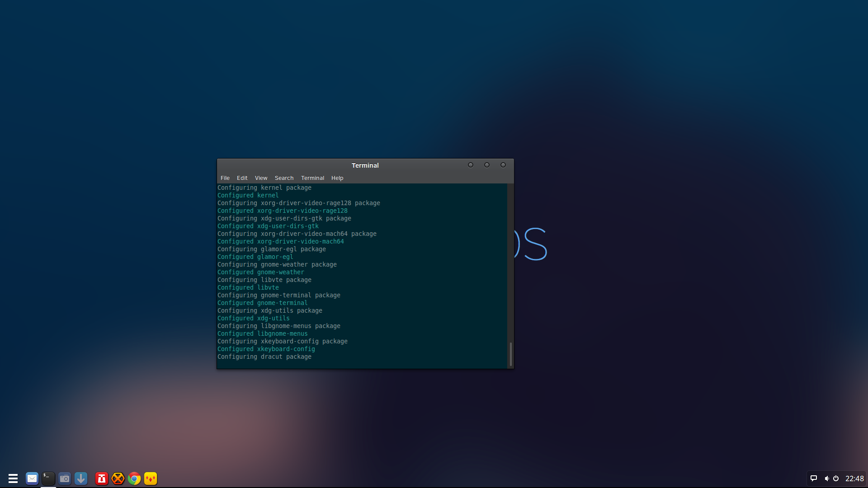The width and height of the screenshot is (868, 488).
Task: Minimize the Terminal window using the leftmost title bar button
Action: pyautogui.click(x=471, y=165)
